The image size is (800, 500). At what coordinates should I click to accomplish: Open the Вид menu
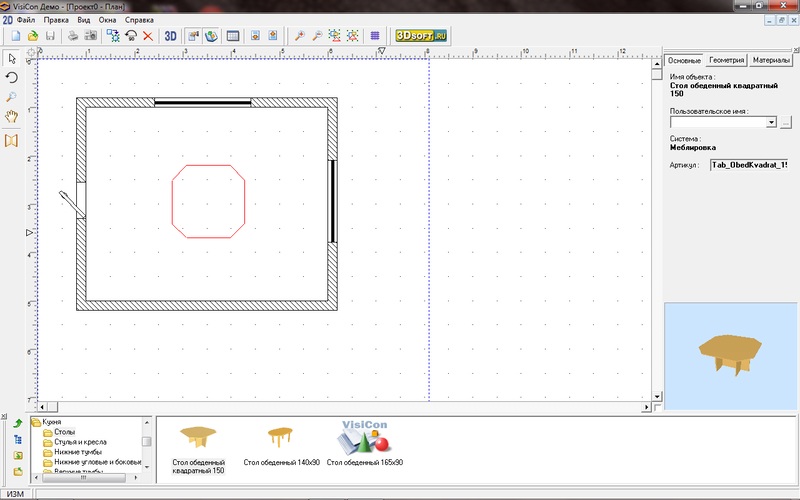[84, 20]
